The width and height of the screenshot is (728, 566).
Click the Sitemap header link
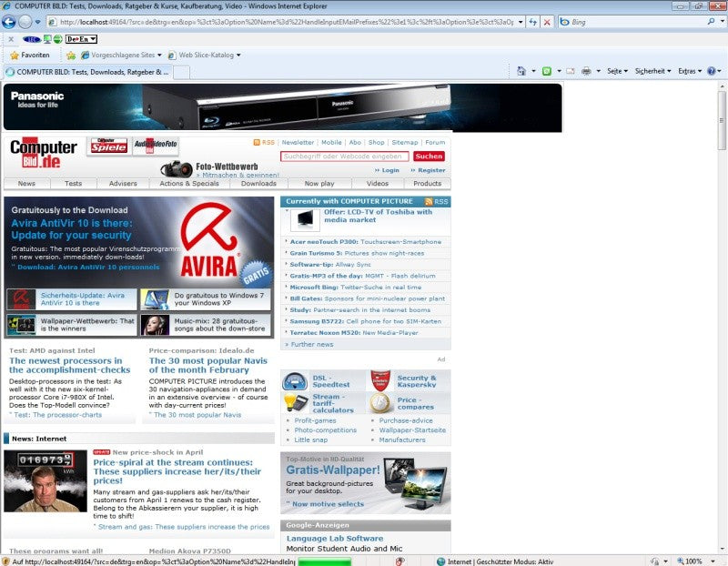tap(404, 143)
